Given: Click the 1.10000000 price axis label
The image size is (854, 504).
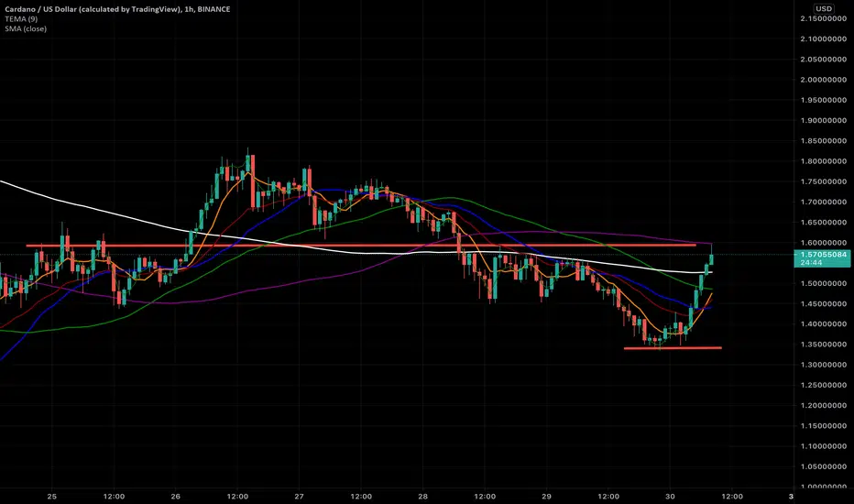Looking at the screenshot, I should pos(823,446).
